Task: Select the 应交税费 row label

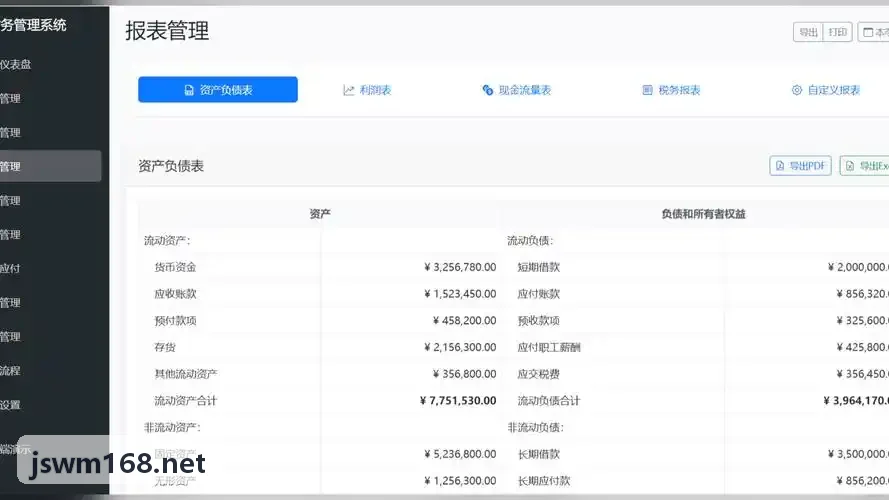Action: (x=539, y=374)
